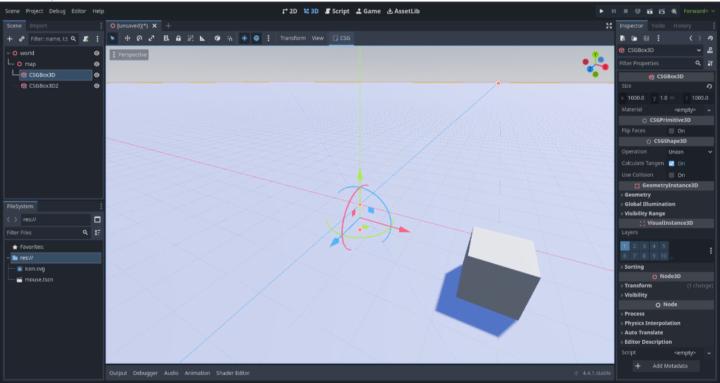
Task: Open the Transform viewport menu
Action: tap(293, 38)
